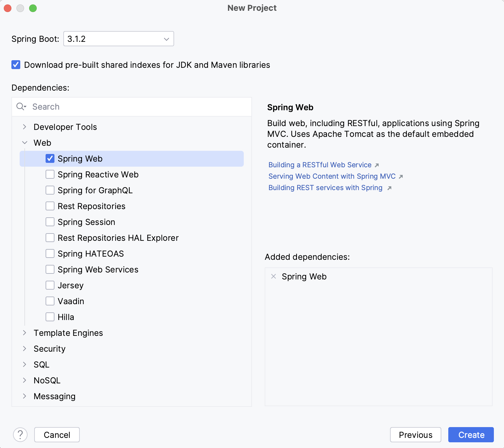Toggle download pre-built shared indexes checkbox

pyautogui.click(x=16, y=65)
